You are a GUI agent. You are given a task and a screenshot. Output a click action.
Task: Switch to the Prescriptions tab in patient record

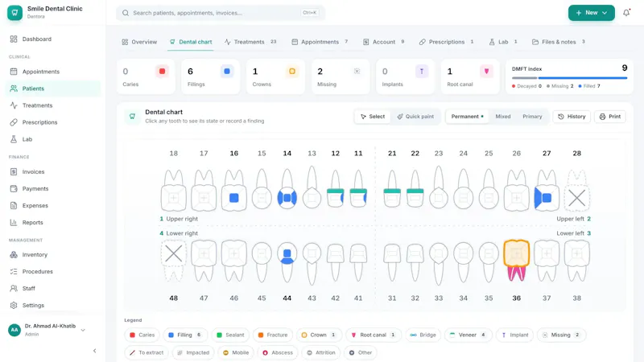[447, 42]
